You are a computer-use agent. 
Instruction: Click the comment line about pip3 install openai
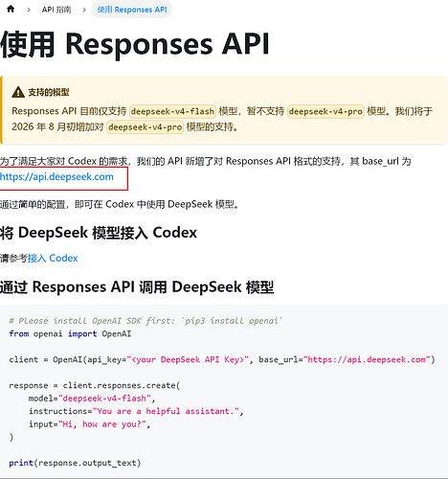pos(146,321)
